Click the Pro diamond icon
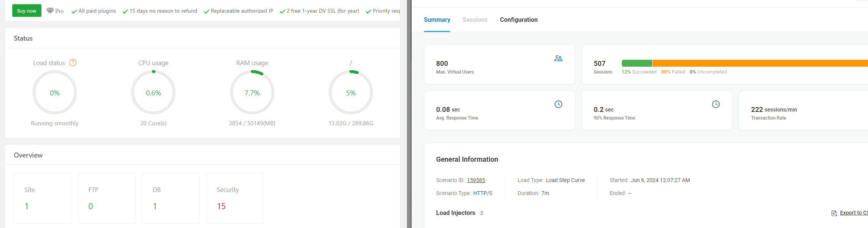Viewport: 868px width, 228px height. coord(50,11)
